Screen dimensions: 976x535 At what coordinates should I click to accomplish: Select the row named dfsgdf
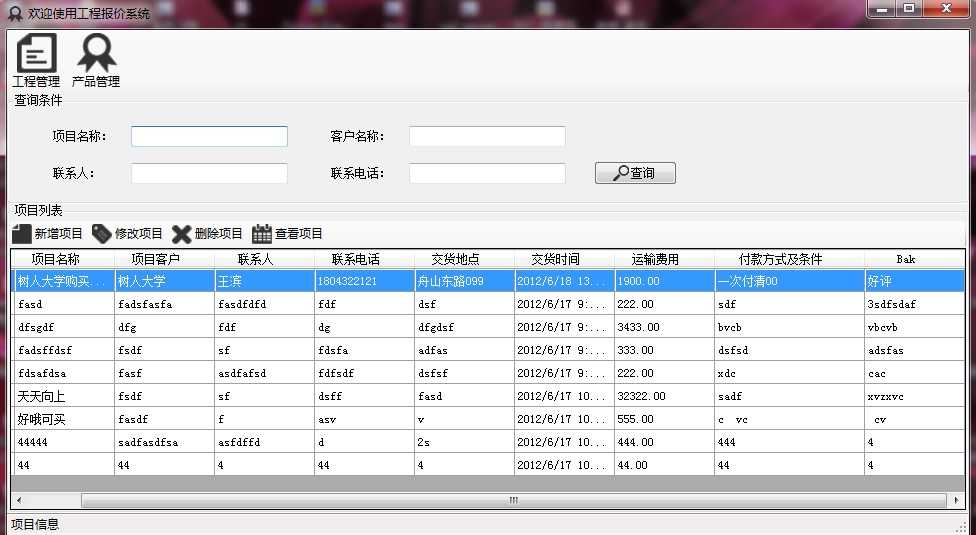click(x=488, y=327)
